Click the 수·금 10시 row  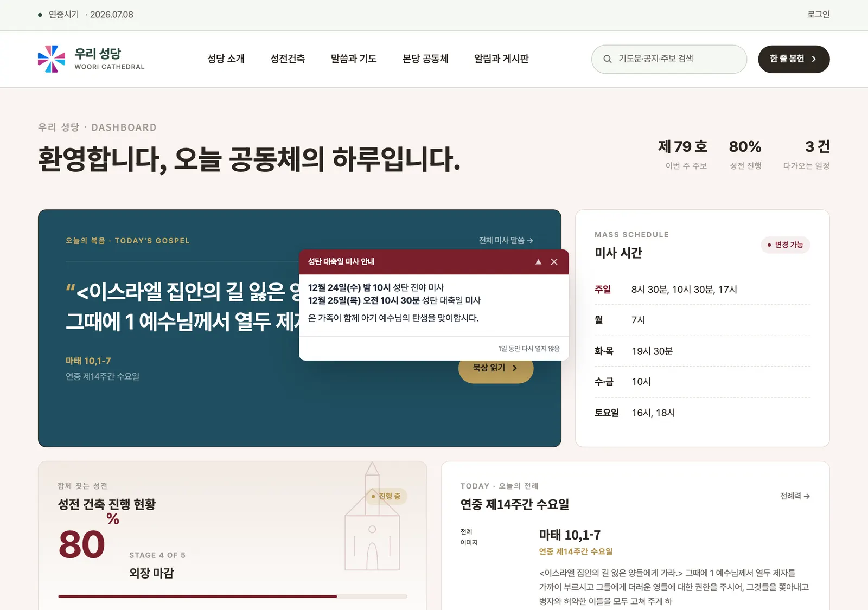click(703, 382)
